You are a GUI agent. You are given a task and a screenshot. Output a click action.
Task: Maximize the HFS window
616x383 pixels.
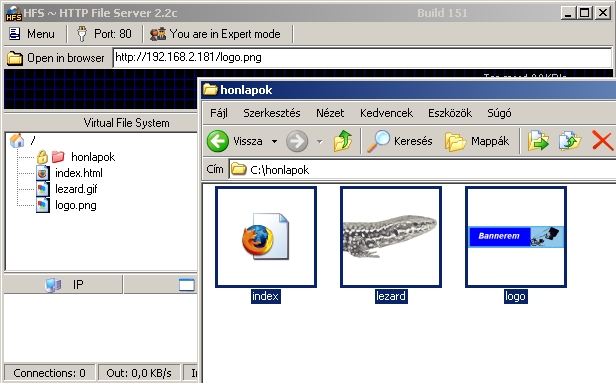(x=585, y=13)
